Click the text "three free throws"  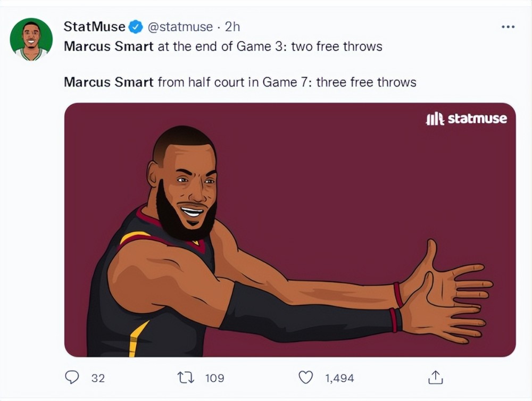point(367,82)
